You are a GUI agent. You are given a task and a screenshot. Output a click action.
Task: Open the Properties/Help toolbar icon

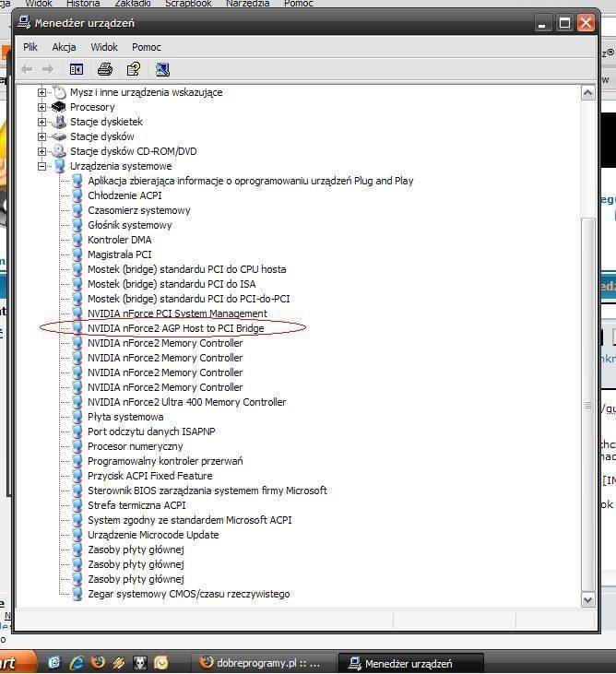tap(134, 69)
